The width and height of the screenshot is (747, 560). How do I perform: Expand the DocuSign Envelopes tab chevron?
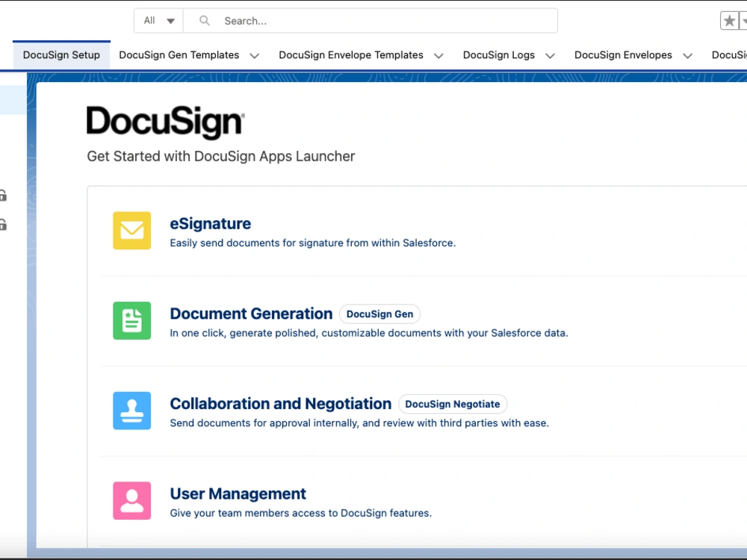[x=688, y=55]
